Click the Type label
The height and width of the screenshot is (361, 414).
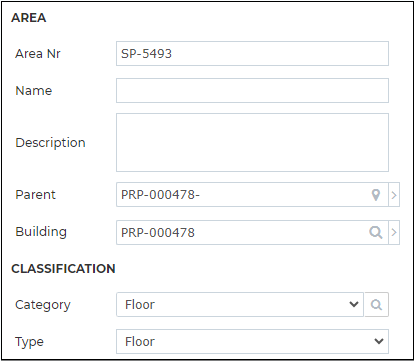(x=29, y=342)
